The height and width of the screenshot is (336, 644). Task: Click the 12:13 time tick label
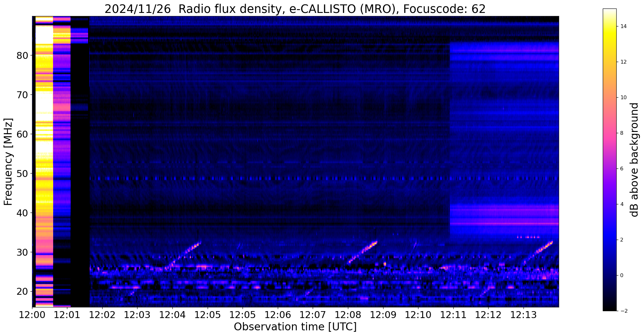pyautogui.click(x=523, y=315)
